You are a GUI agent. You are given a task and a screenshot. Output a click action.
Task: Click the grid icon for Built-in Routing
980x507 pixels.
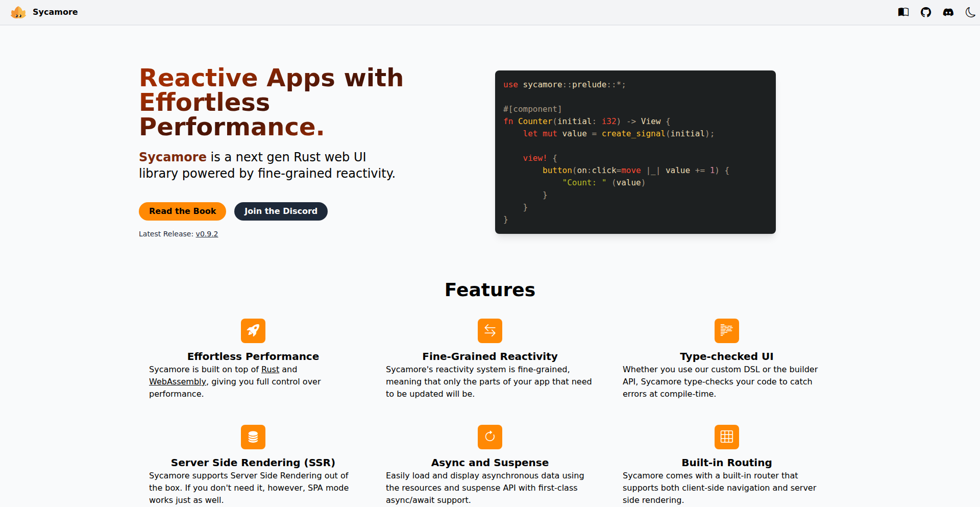point(727,437)
